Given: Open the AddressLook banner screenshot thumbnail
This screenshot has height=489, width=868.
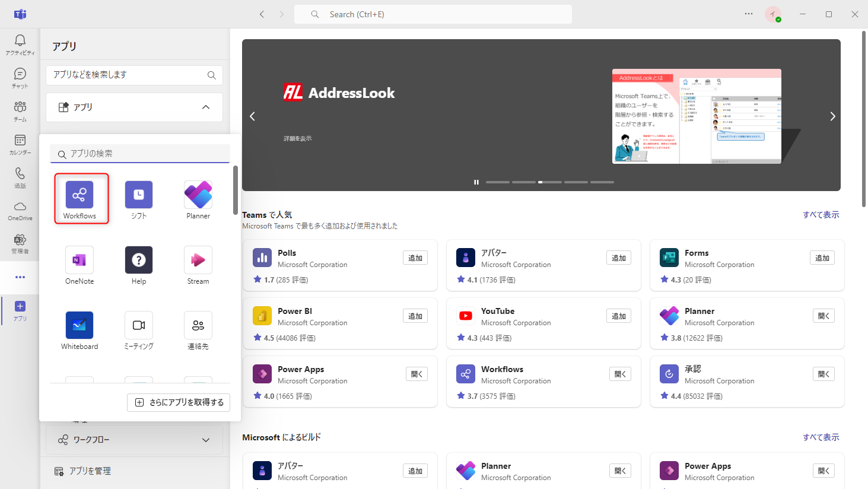Looking at the screenshot, I should pos(697,116).
